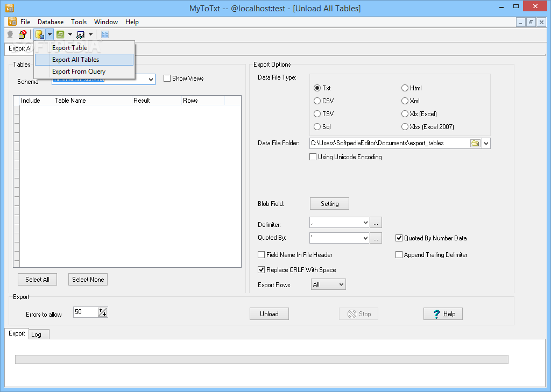Expand the Schema combo box

pos(151,80)
